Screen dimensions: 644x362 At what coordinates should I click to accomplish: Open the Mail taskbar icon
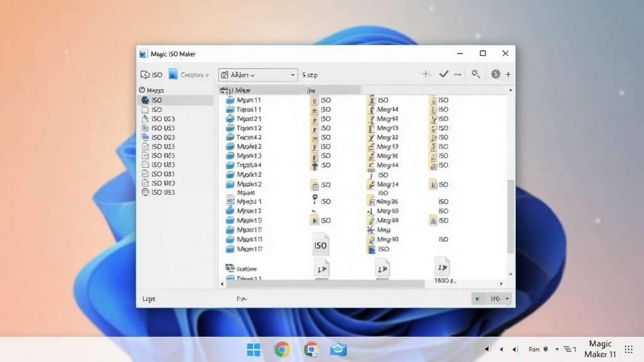[339, 349]
